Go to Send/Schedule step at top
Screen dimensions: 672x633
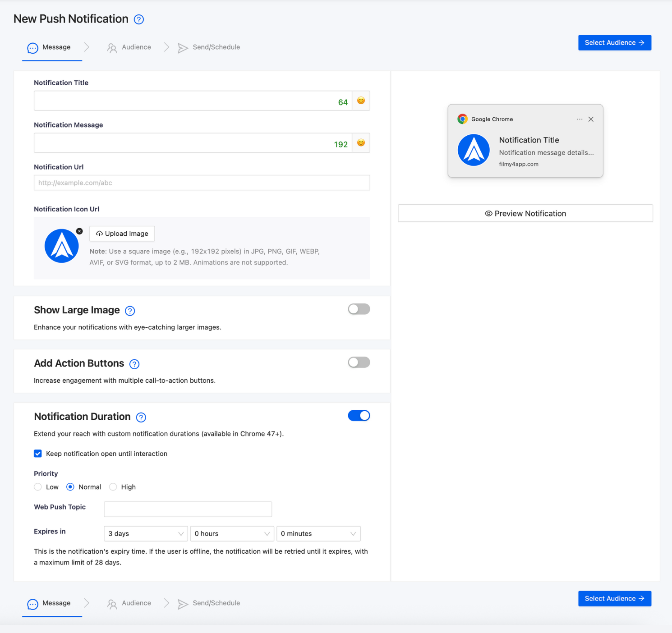(209, 47)
